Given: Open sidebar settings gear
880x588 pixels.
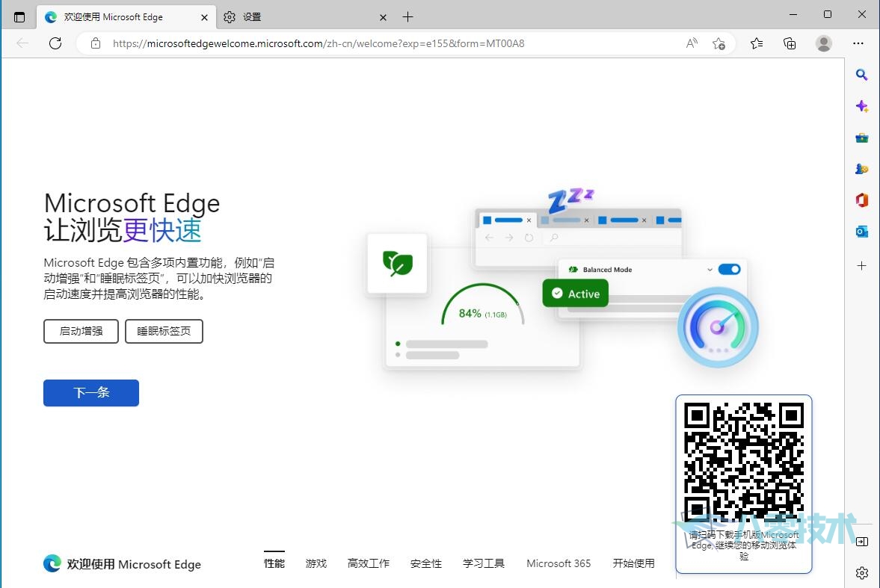Looking at the screenshot, I should point(861,573).
